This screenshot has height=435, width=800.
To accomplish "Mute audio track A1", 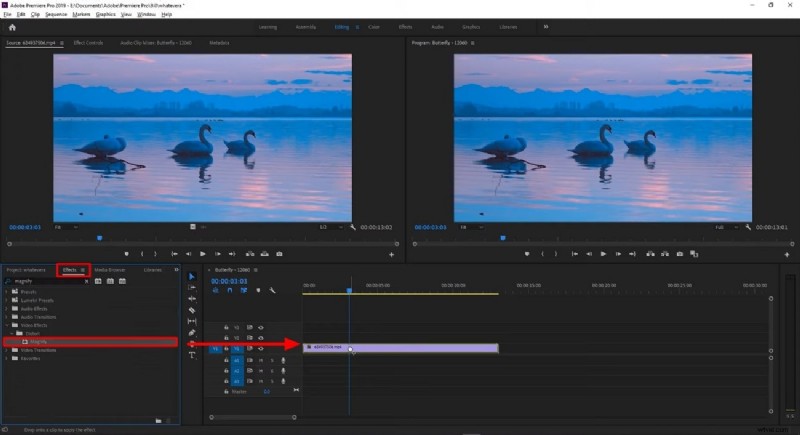I will pyautogui.click(x=261, y=361).
